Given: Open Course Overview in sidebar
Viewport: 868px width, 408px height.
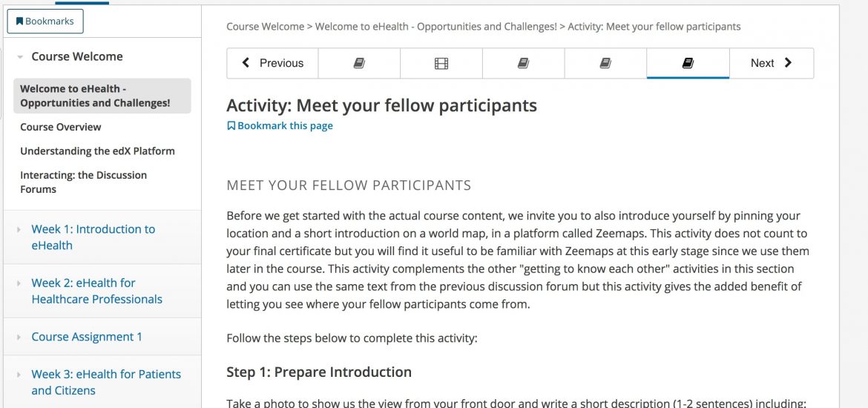Looking at the screenshot, I should [x=61, y=127].
